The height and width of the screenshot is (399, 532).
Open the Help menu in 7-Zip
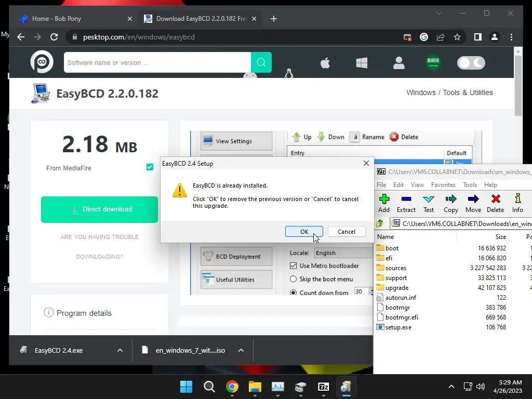[490, 184]
